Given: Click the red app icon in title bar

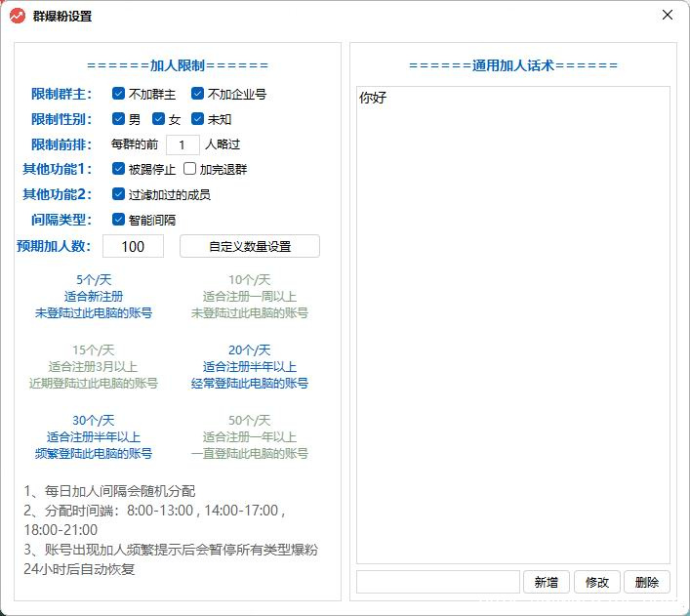Looking at the screenshot, I should click(17, 16).
